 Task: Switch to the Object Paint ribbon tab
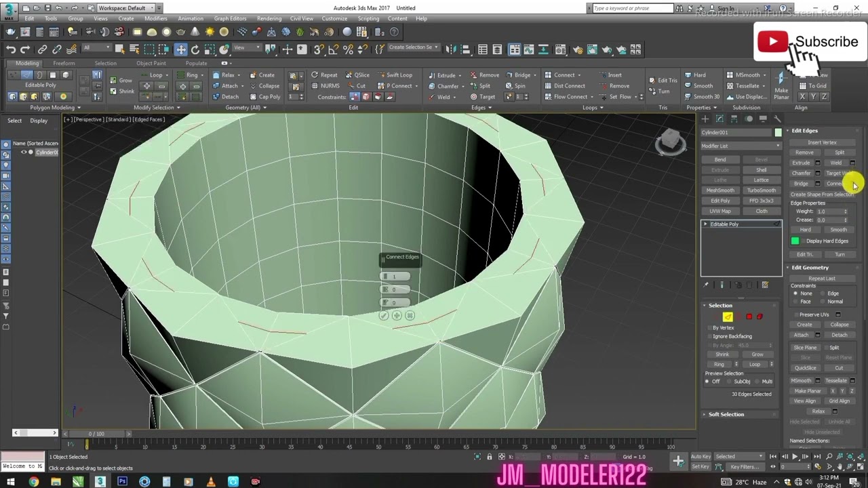pos(151,63)
